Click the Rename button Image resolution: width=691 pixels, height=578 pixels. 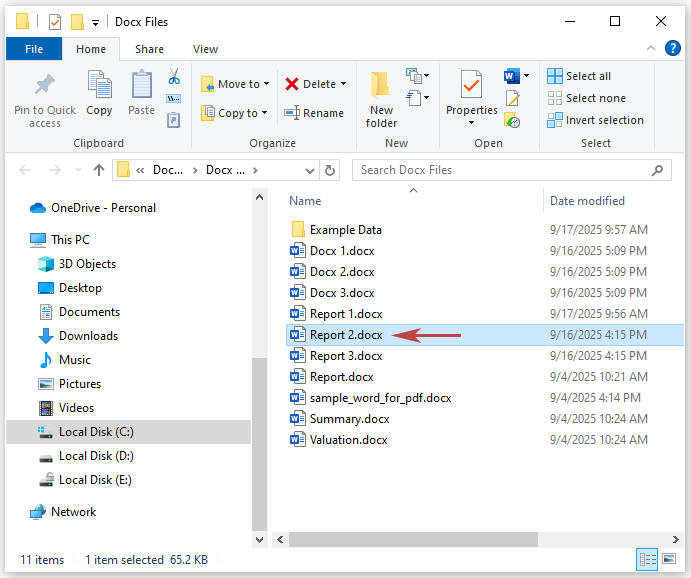click(314, 113)
